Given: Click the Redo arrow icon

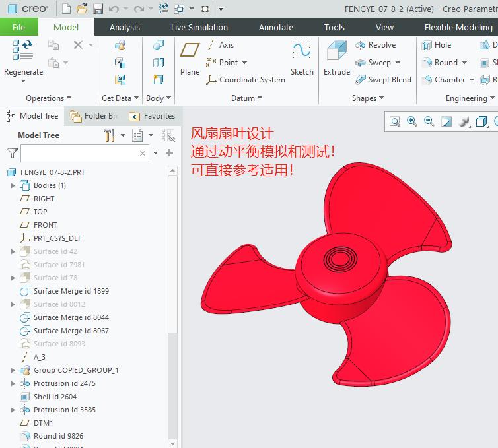Looking at the screenshot, I should tap(139, 9).
